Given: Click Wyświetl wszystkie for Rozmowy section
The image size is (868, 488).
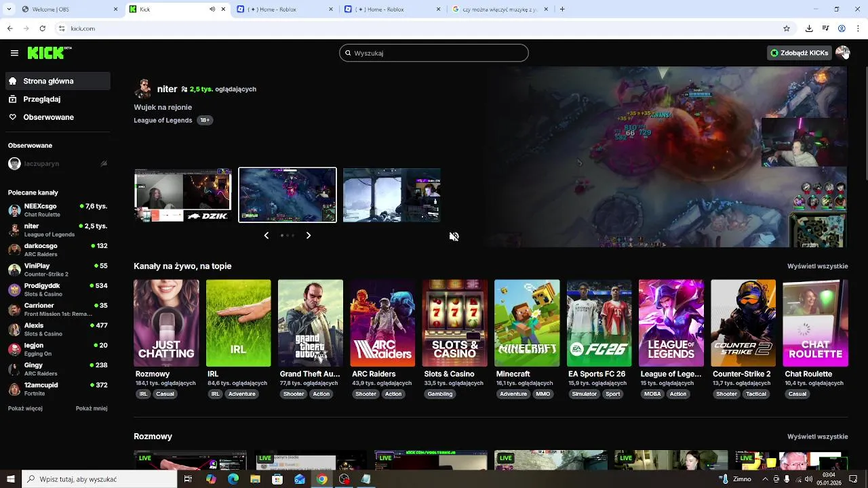Looking at the screenshot, I should click(x=818, y=436).
